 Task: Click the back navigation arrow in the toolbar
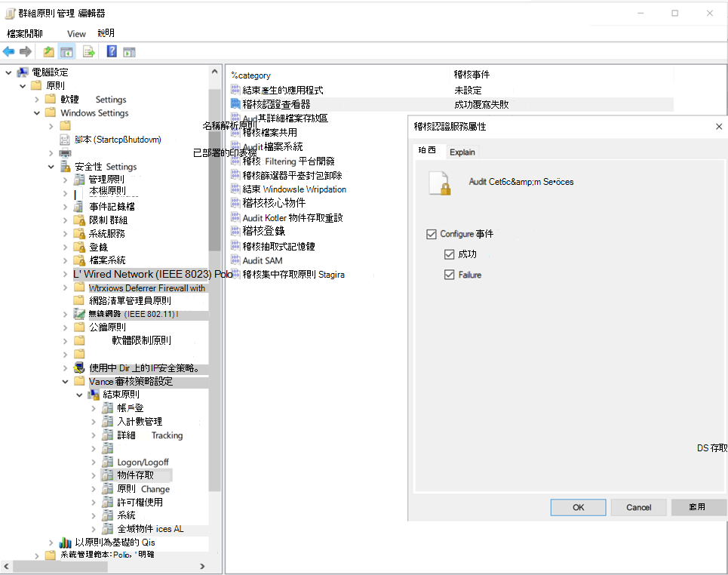click(x=8, y=51)
